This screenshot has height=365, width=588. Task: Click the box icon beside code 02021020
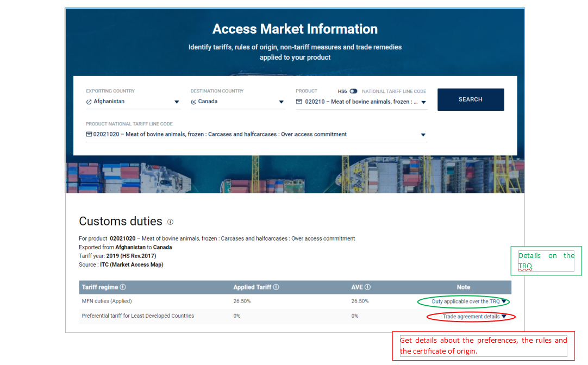89,134
